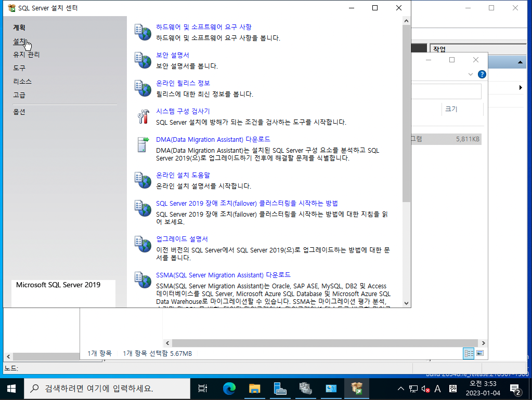Open SQL Server 2019 failover 클러스터링 link

[x=246, y=204]
